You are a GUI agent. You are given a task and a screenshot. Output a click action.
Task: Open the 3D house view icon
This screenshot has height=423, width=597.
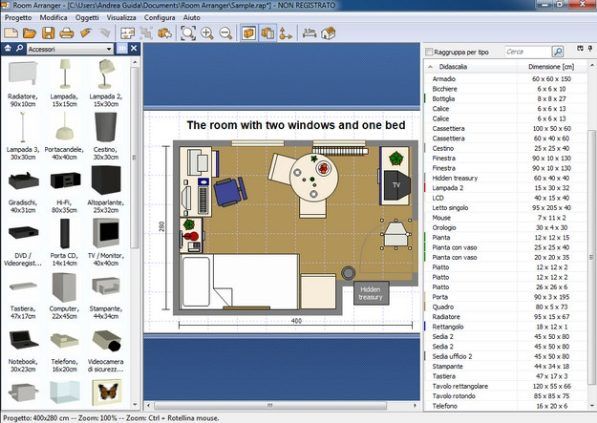pos(328,34)
